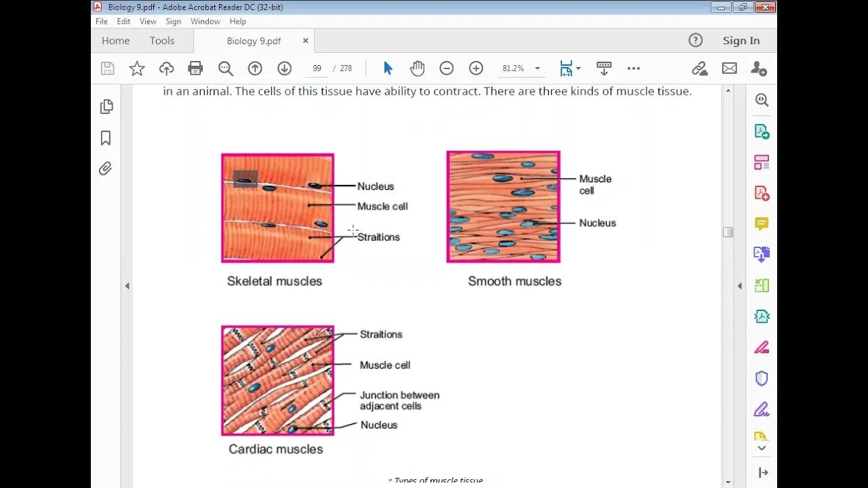Open the translate/combine files tool
868x488 pixels.
tap(762, 255)
